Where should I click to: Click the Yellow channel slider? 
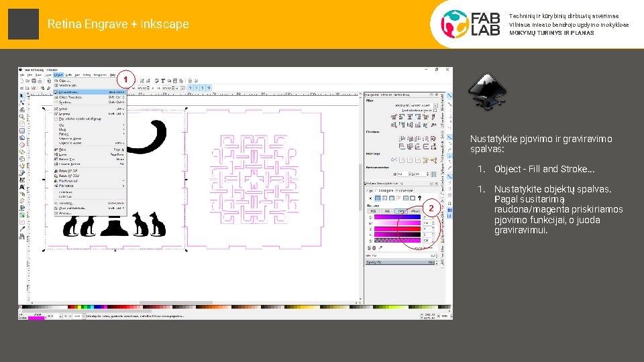[397, 229]
